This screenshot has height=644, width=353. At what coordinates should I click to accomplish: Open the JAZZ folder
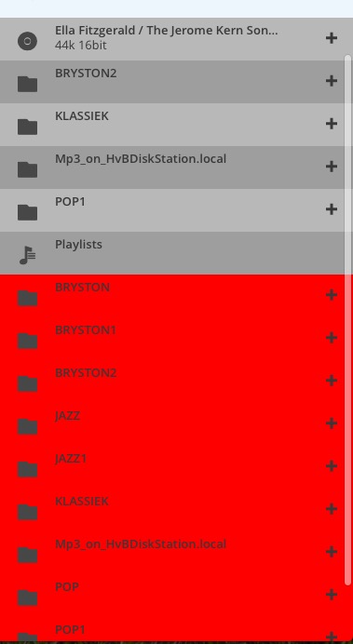(172, 424)
